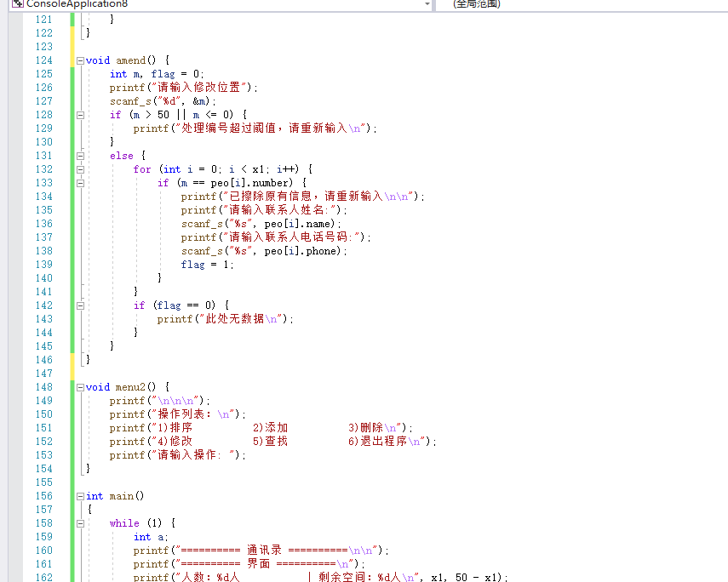Viewport: 728px width, 582px height.
Task: Click the breakpoint margin beside line 139
Action: click(x=16, y=265)
